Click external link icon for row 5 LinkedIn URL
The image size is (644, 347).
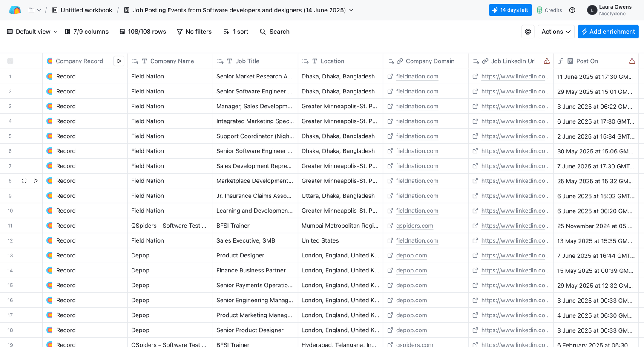pos(475,136)
